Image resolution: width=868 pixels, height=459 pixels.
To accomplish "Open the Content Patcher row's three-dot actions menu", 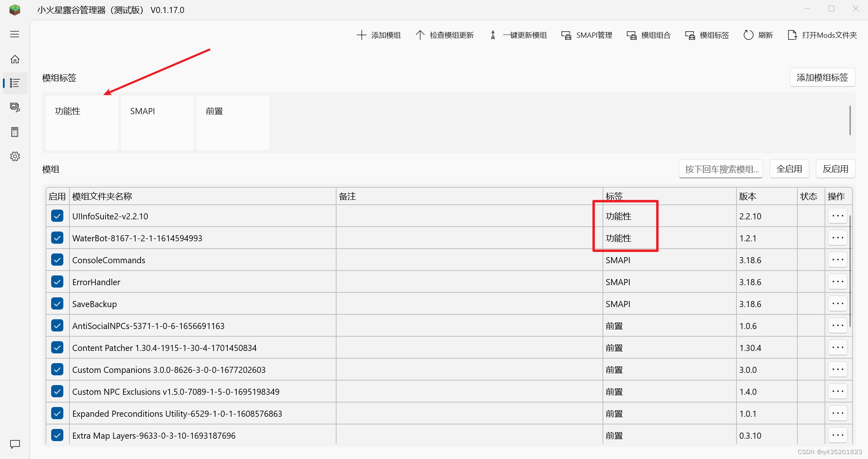I will pyautogui.click(x=838, y=348).
